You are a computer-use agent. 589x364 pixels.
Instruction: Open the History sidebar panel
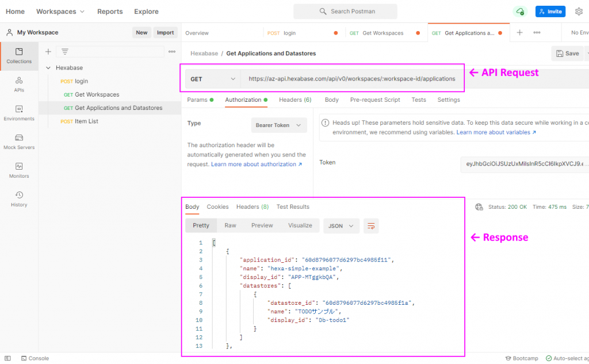point(19,199)
